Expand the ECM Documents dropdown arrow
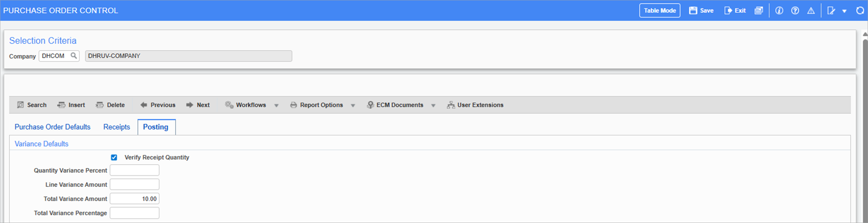The image size is (868, 223). 433,105
